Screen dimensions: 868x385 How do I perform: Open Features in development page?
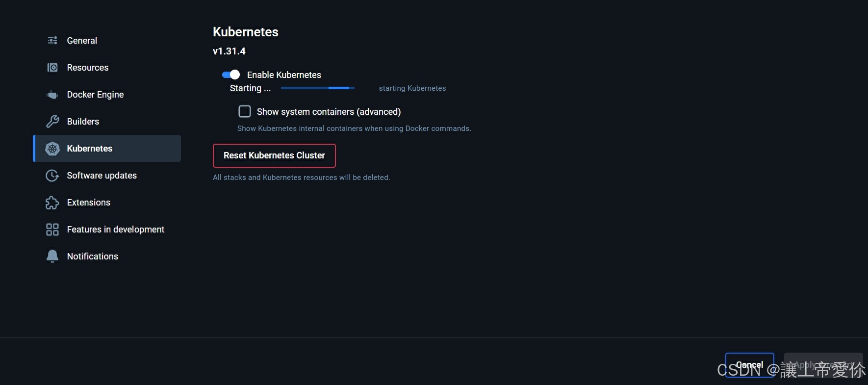click(x=115, y=230)
